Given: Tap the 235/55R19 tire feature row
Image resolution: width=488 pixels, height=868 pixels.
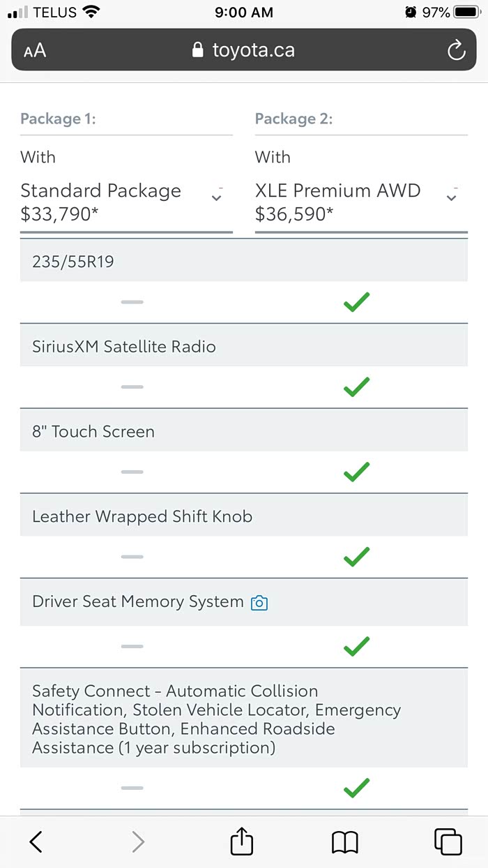Looking at the screenshot, I should coord(73,262).
